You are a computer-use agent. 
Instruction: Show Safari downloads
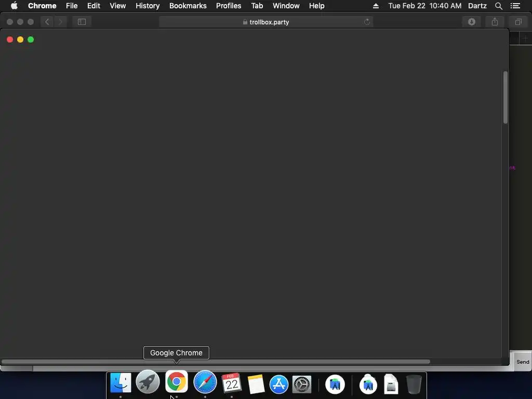472,22
